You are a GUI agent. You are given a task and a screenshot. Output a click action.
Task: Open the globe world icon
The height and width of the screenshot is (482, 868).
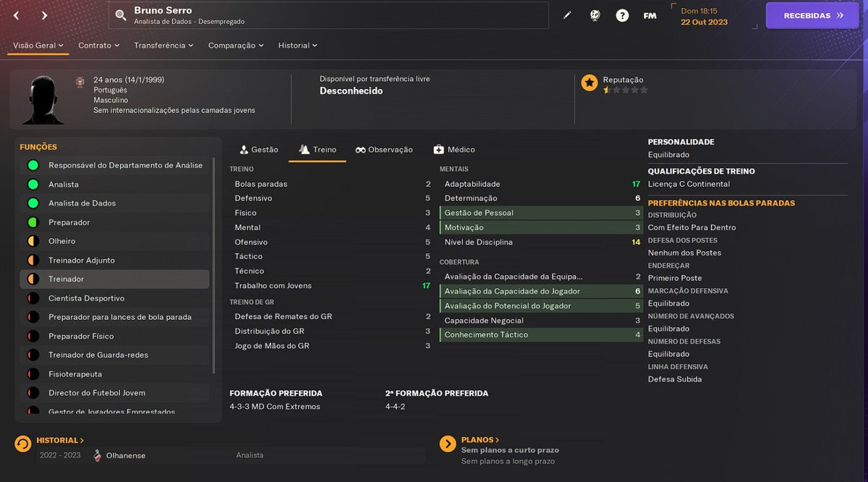pos(595,15)
